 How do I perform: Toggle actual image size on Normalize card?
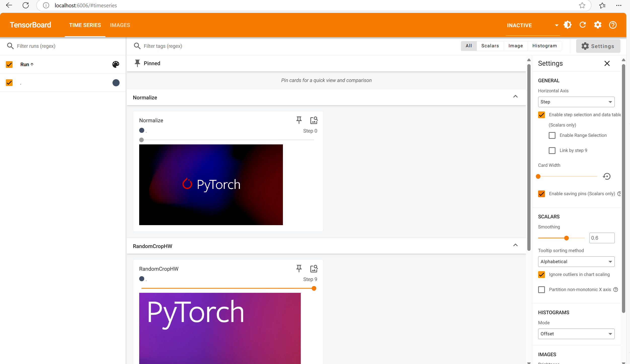[314, 120]
